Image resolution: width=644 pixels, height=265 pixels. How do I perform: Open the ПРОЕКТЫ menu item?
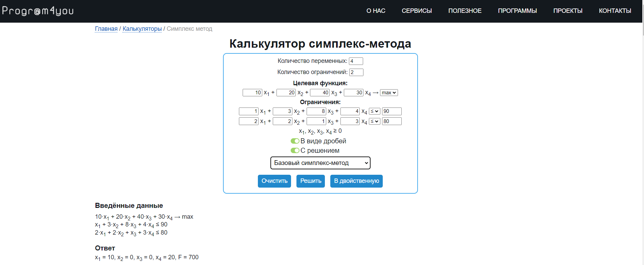point(568,11)
